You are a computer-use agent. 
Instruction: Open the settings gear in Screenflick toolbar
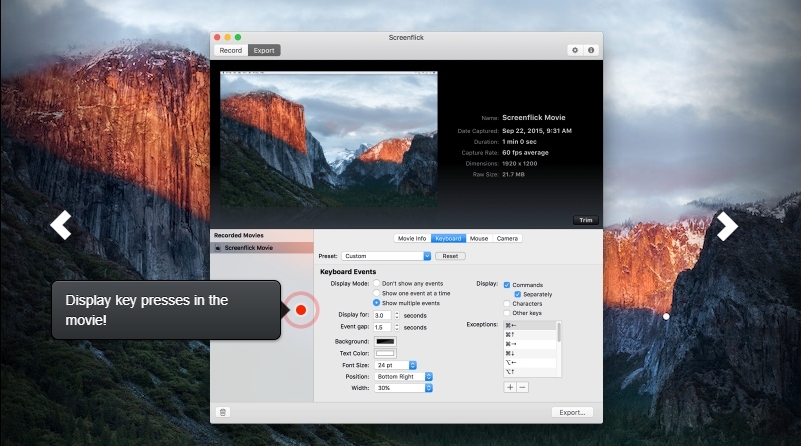click(x=575, y=50)
